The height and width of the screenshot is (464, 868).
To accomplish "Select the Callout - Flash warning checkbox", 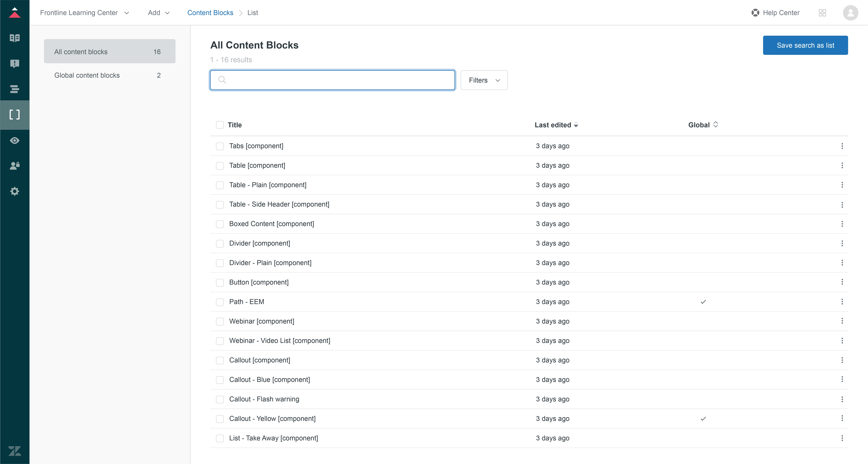I will (220, 399).
